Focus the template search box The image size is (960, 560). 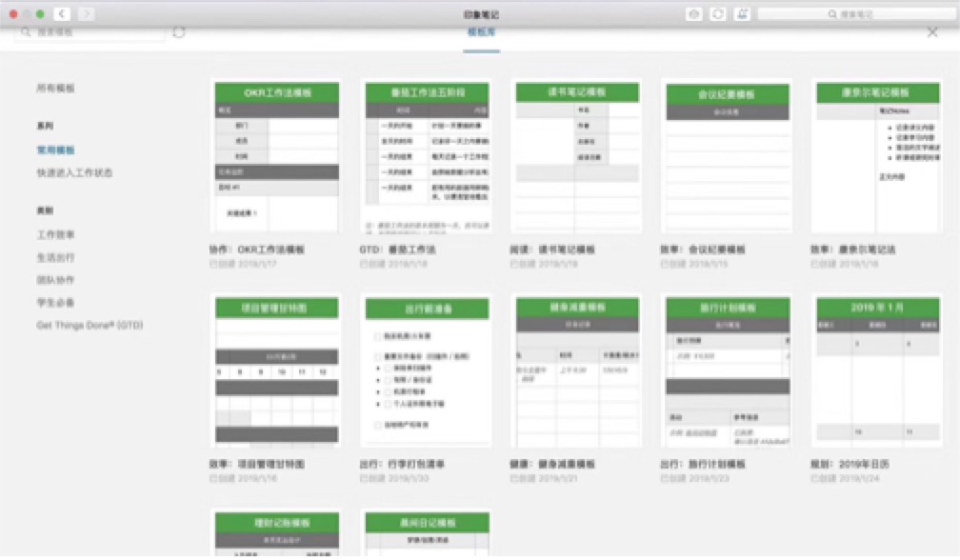click(x=90, y=32)
